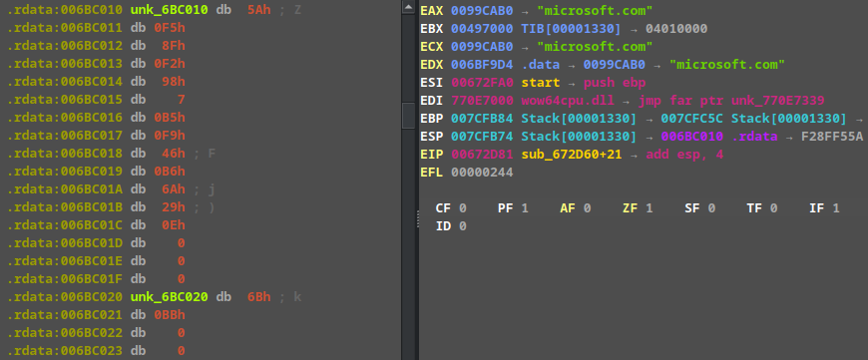Toggle the TF flag value

(x=773, y=208)
